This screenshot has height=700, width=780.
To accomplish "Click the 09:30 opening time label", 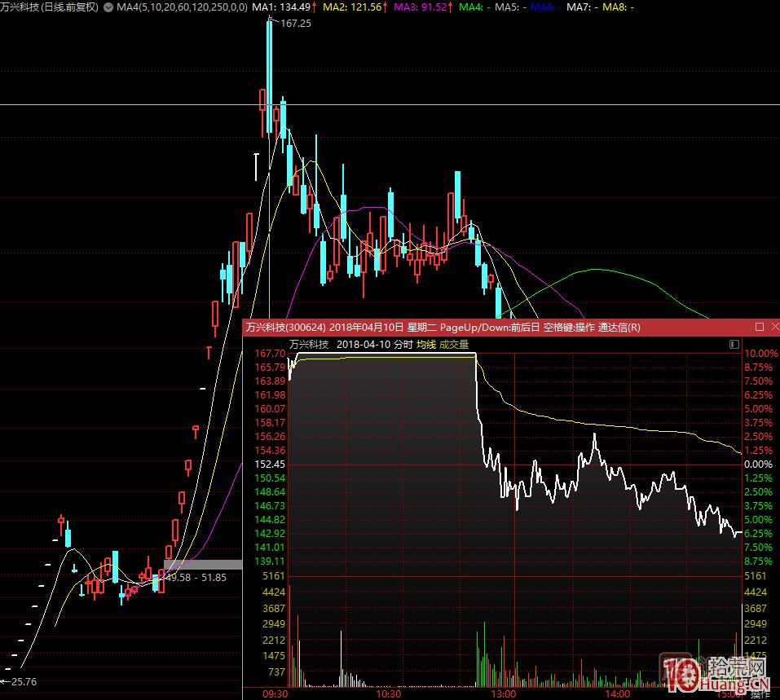I will (275, 694).
